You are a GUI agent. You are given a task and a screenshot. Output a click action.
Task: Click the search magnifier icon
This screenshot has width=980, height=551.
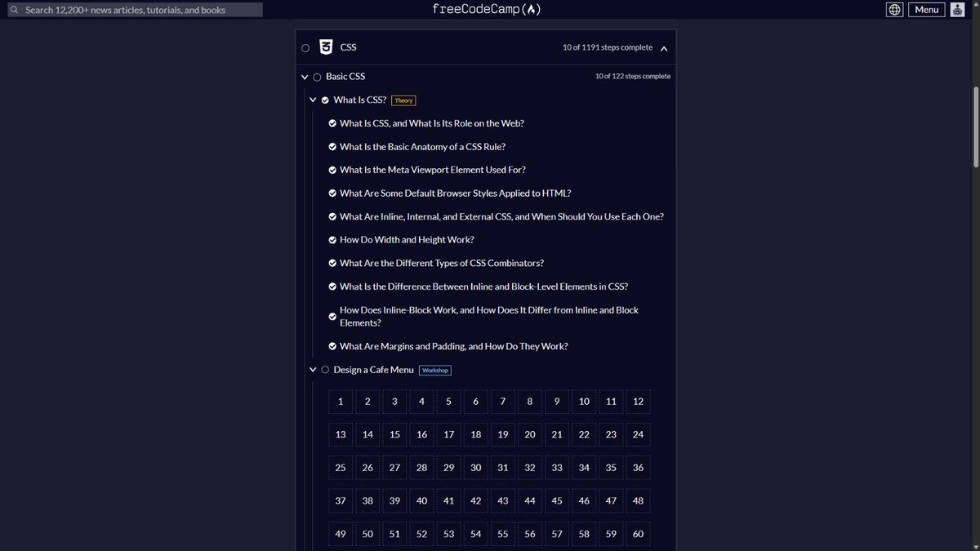click(x=15, y=9)
